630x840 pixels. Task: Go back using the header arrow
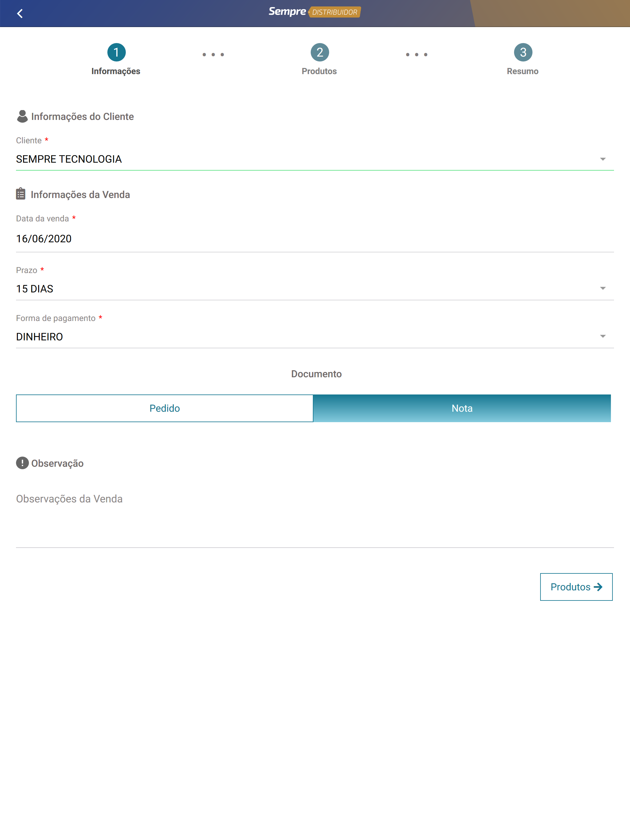(20, 13)
